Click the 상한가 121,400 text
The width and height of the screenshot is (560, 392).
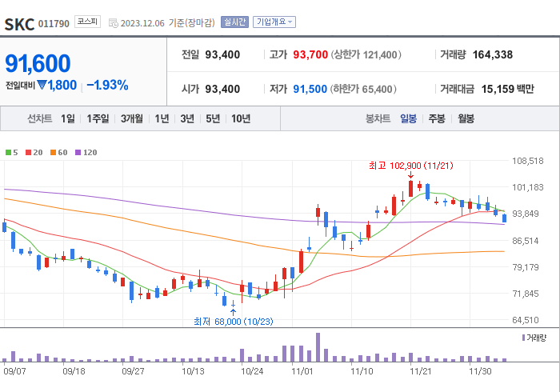[x=366, y=54]
